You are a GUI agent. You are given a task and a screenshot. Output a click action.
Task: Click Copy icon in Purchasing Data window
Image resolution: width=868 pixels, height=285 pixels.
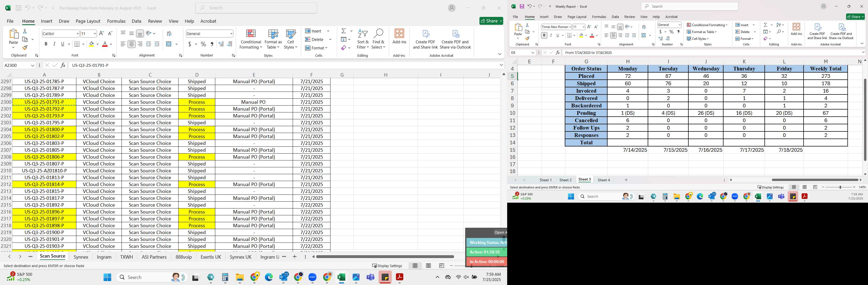click(25, 39)
